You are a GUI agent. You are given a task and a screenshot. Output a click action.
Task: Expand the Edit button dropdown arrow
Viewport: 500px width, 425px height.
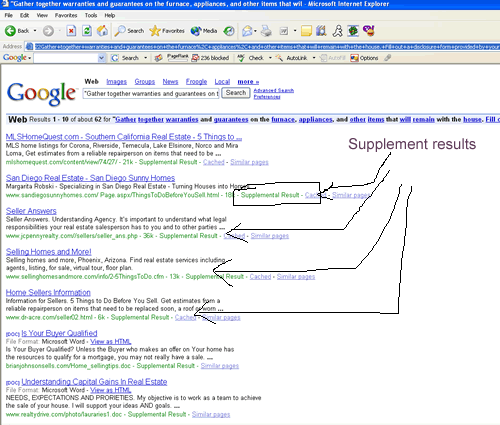click(x=295, y=31)
